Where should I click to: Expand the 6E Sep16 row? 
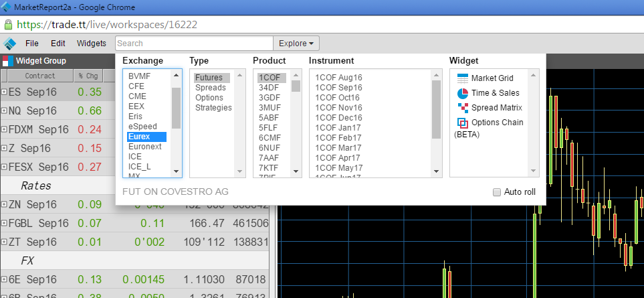tap(4, 279)
